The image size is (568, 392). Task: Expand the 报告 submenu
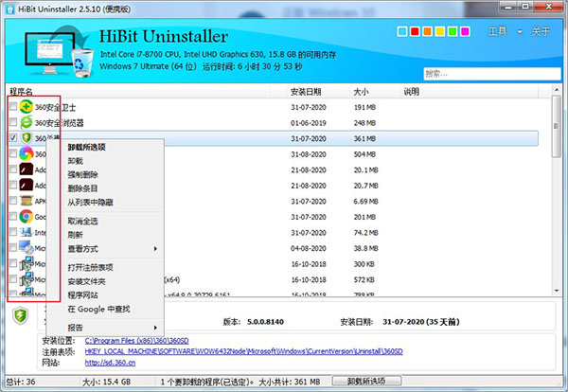point(113,328)
